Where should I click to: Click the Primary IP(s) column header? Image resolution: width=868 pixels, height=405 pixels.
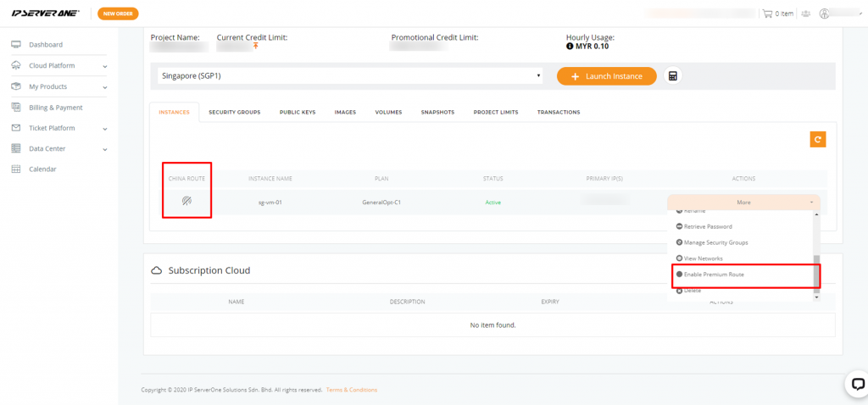click(604, 179)
